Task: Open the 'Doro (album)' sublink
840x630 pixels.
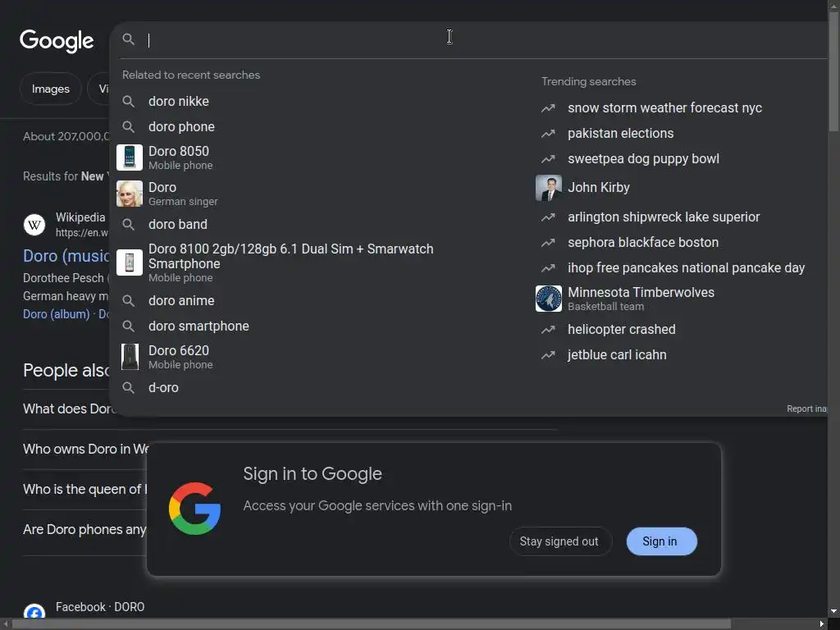Action: click(57, 314)
